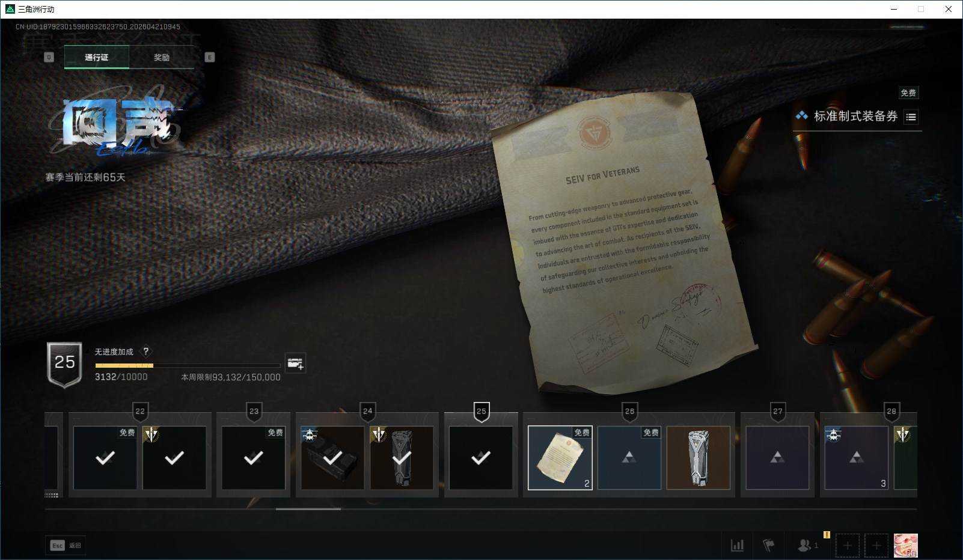
Task: Select the silver armor plate reward at level 26
Action: tap(699, 458)
